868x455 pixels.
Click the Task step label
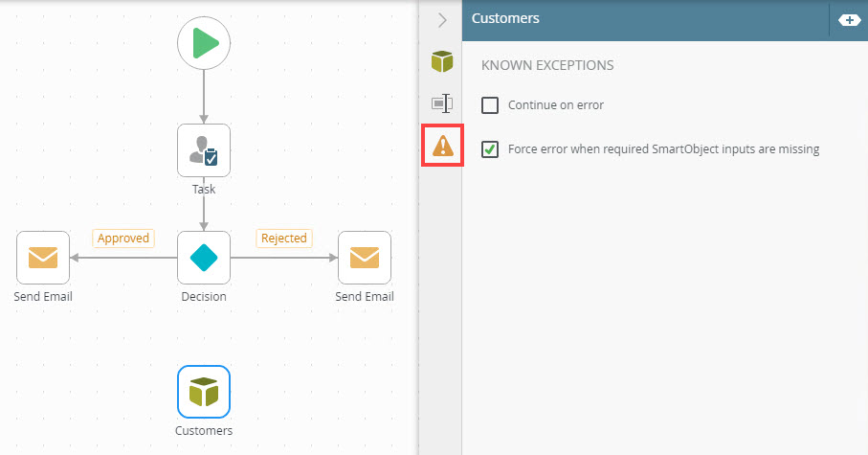point(204,190)
